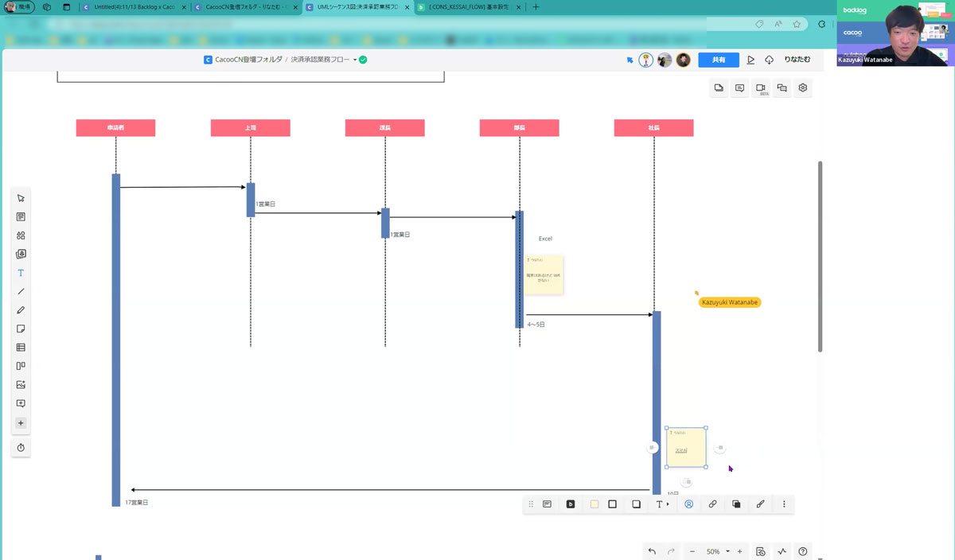
Task: Toggle the comments panel
Action: click(740, 88)
